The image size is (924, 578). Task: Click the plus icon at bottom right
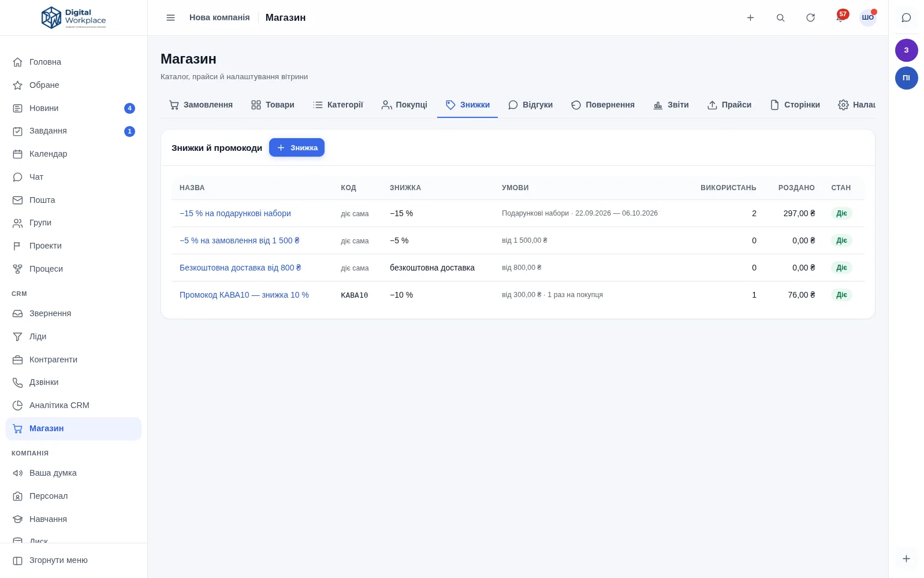[x=906, y=558]
